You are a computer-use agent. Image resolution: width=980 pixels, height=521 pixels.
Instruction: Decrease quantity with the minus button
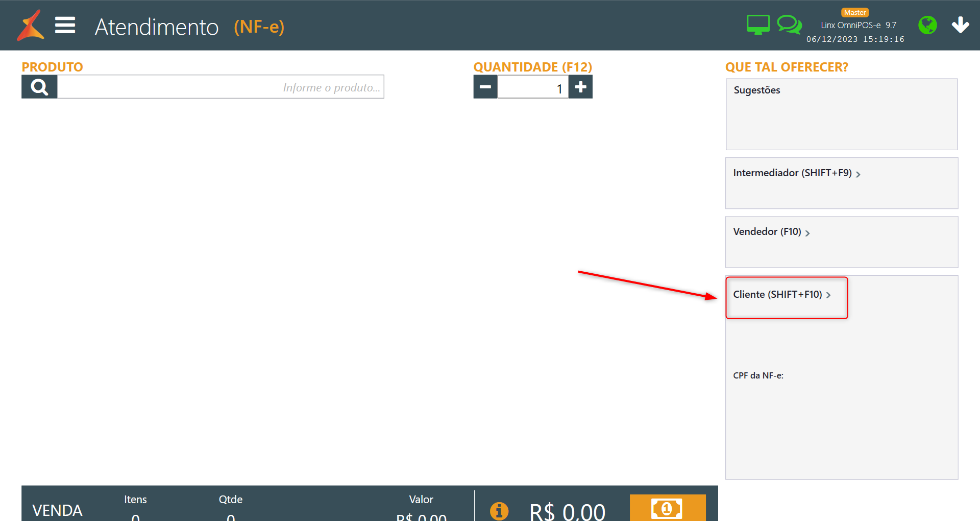click(485, 87)
